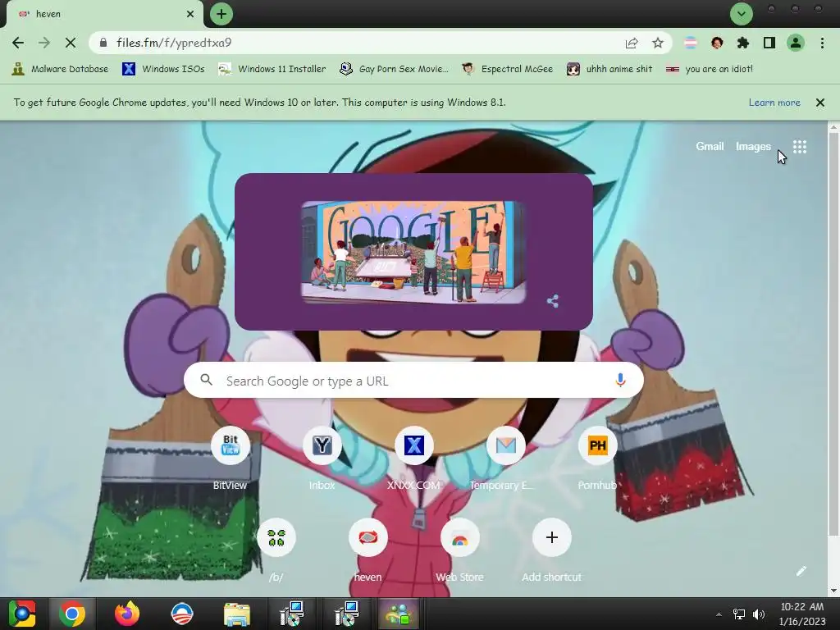Open the heven shortcut tile
Image resolution: width=840 pixels, height=630 pixels.
pyautogui.click(x=368, y=550)
